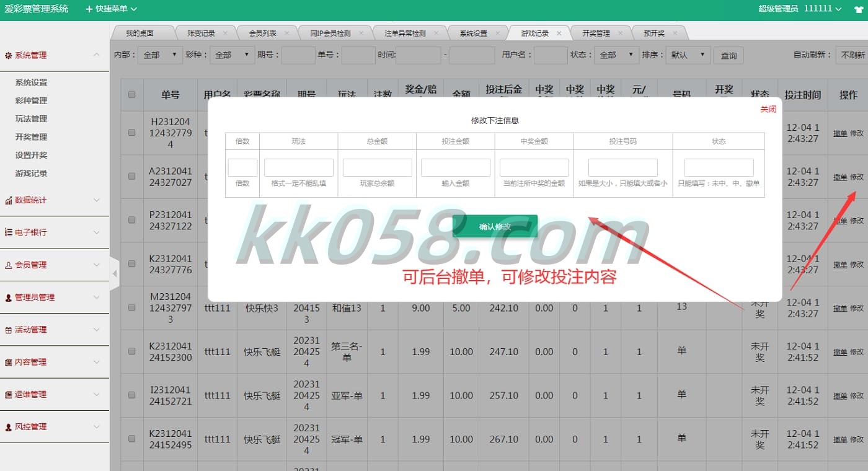Check the row for order K231204124152495
This screenshot has width=868, height=471.
131,438
